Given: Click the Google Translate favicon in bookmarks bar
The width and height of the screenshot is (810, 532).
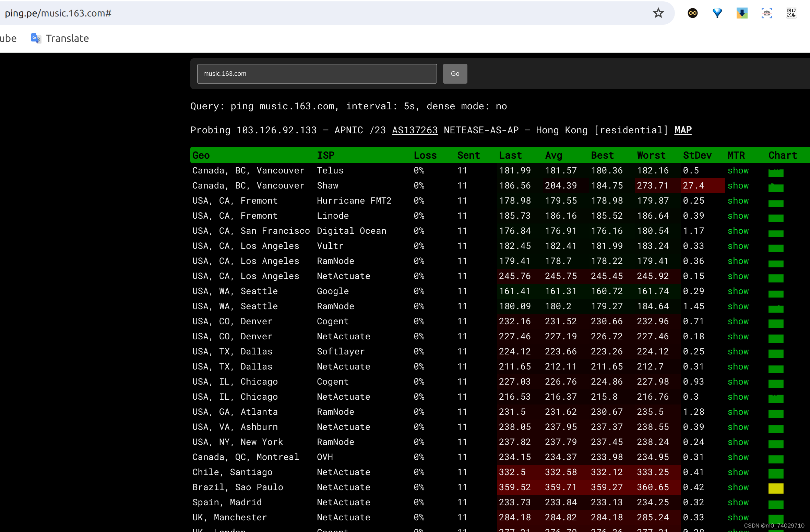Looking at the screenshot, I should 35,38.
